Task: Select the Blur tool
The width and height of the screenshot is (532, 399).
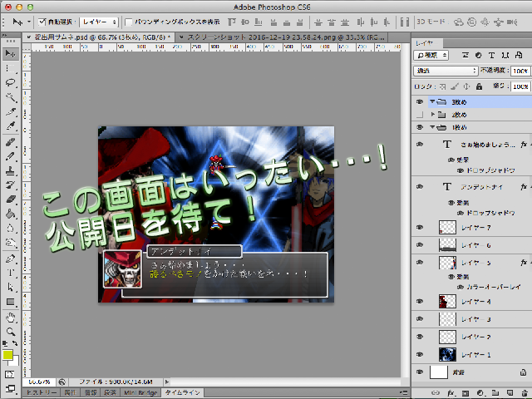Action: point(11,228)
